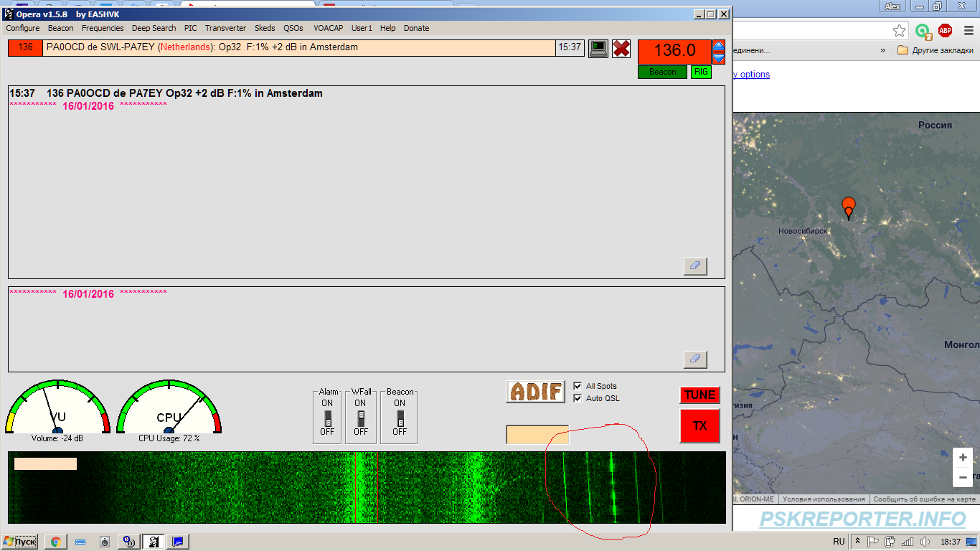Toggle the WFall waterfall switch
This screenshot has width=980, height=551.
click(x=361, y=418)
